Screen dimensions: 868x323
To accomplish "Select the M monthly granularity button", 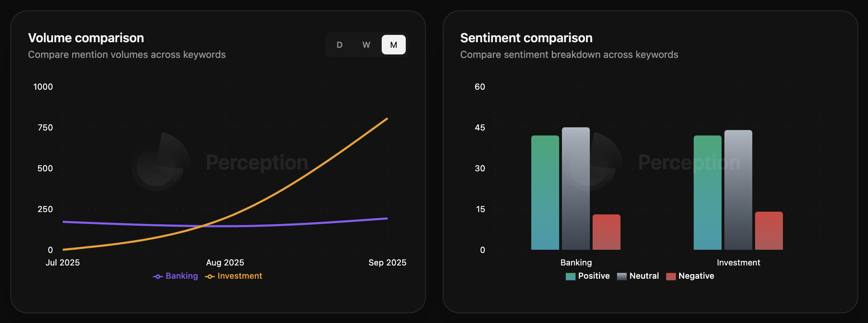I will 394,45.
